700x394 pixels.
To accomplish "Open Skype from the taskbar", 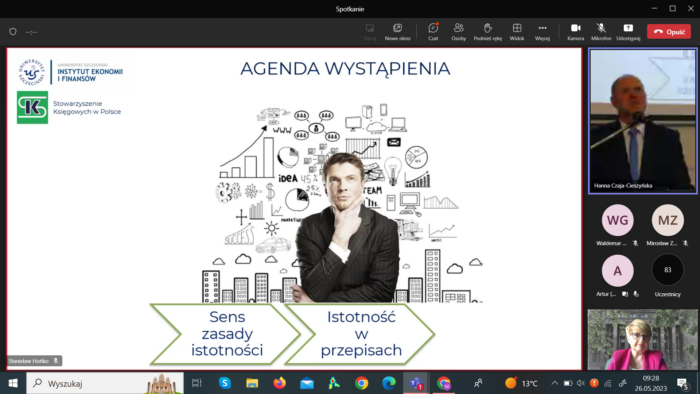I will (x=225, y=383).
